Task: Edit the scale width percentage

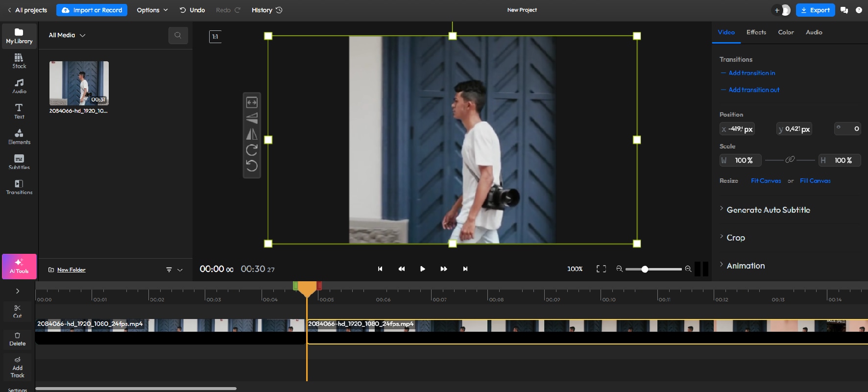Action: click(740, 160)
